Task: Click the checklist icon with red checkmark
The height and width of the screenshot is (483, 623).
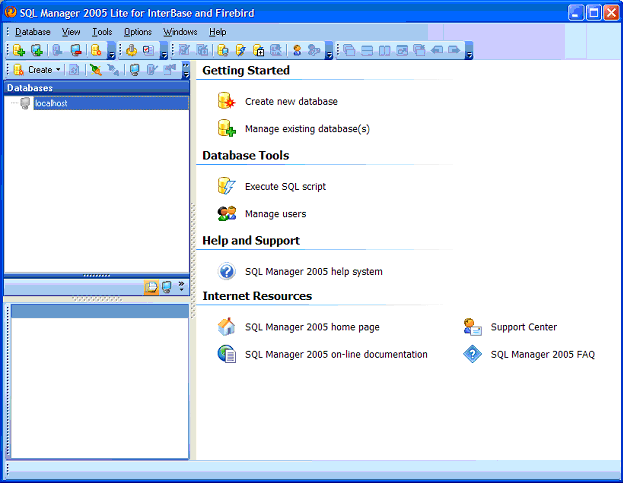Action: (149, 50)
